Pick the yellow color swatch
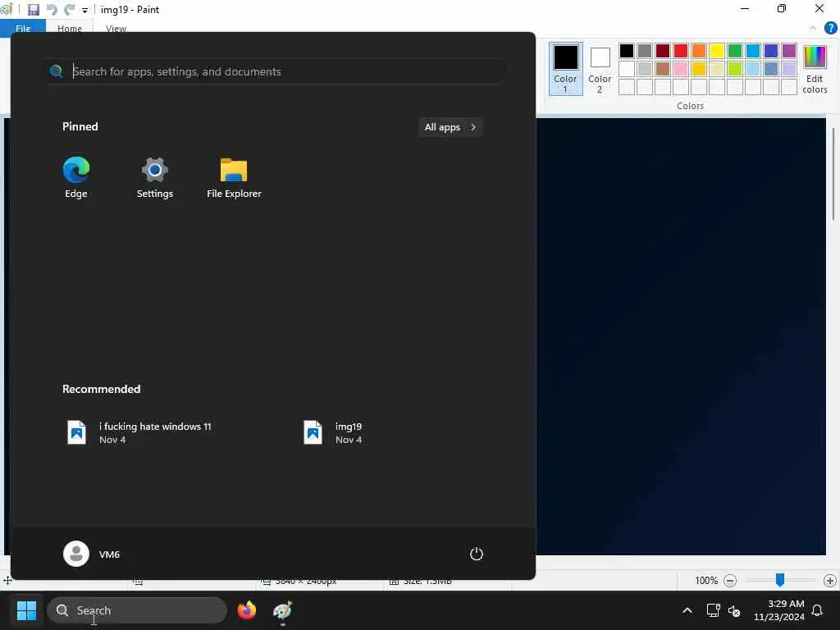 [x=717, y=50]
